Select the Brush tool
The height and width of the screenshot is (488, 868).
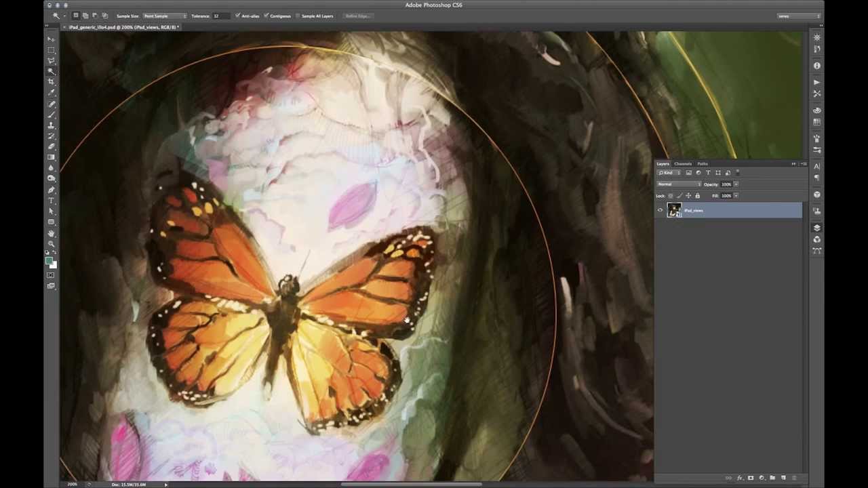pos(51,115)
